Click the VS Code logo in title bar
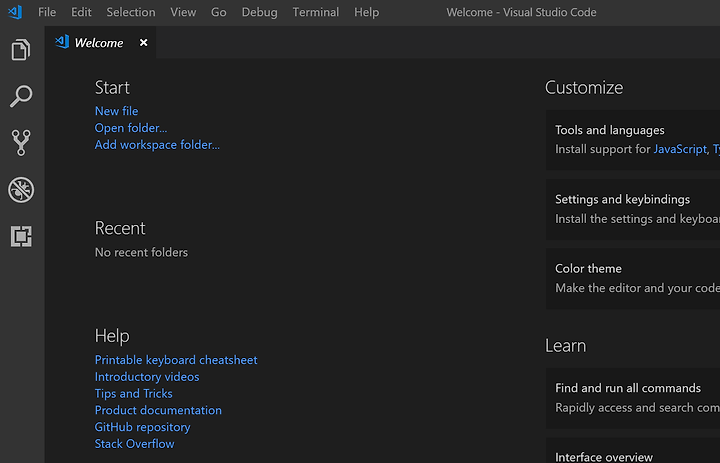This screenshot has height=463, width=720. (x=15, y=12)
